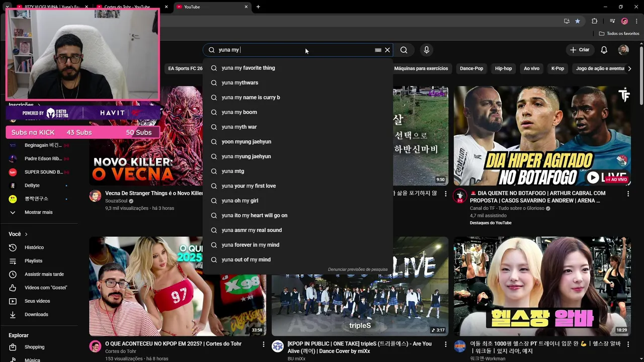Select suggestion yuna forever in my mind
The width and height of the screenshot is (644, 362).
click(298, 245)
